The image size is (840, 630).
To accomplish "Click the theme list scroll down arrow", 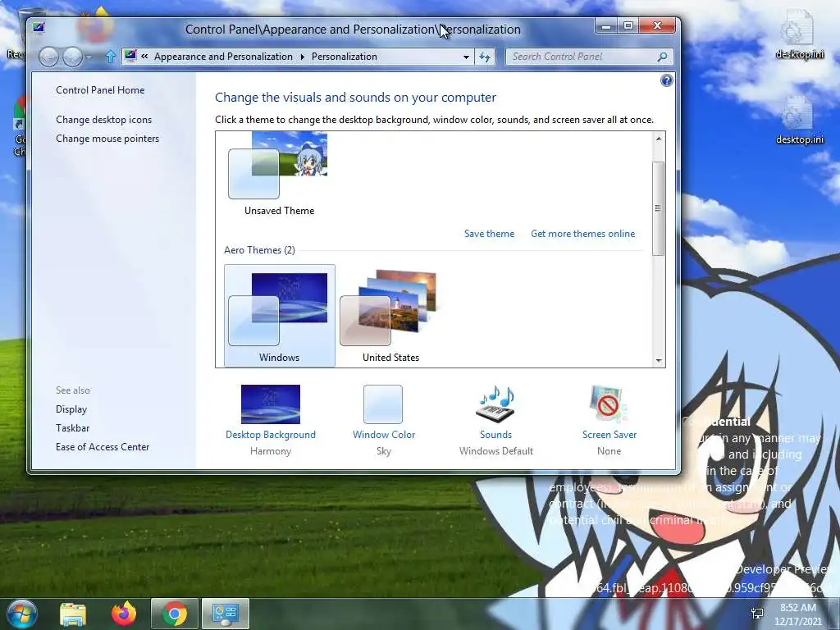I will click(659, 361).
